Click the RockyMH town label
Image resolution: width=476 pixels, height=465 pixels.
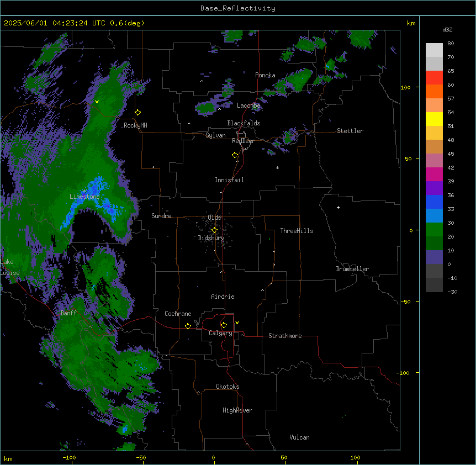[135, 125]
